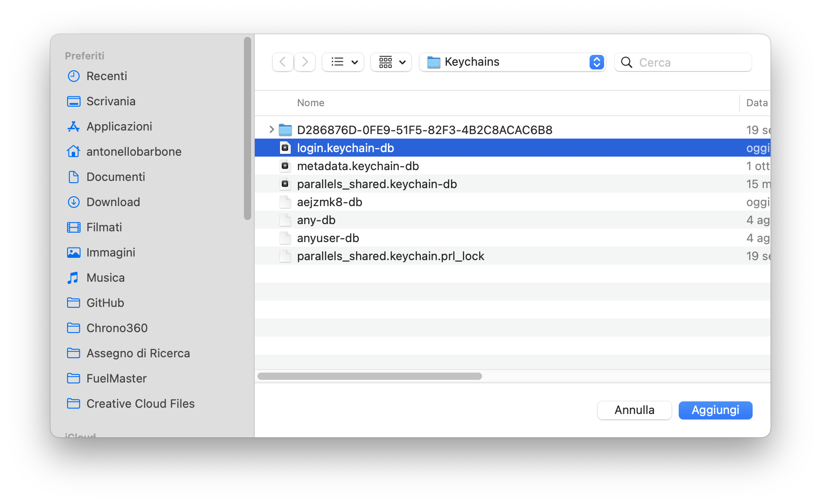This screenshot has width=821, height=504.
Task: Open the Documenti sidebar location
Action: 116,177
